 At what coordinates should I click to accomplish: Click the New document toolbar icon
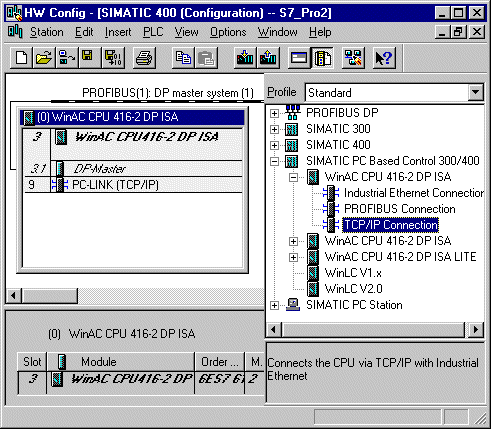click(21, 58)
